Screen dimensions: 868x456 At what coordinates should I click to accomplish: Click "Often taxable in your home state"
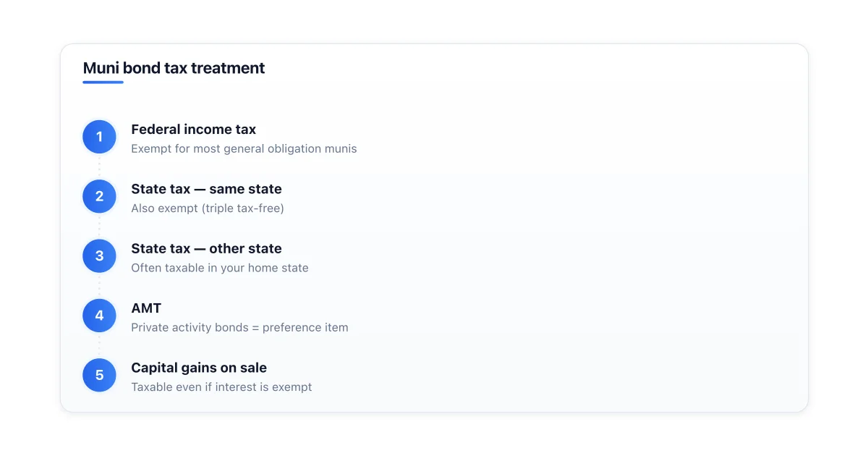220,268
